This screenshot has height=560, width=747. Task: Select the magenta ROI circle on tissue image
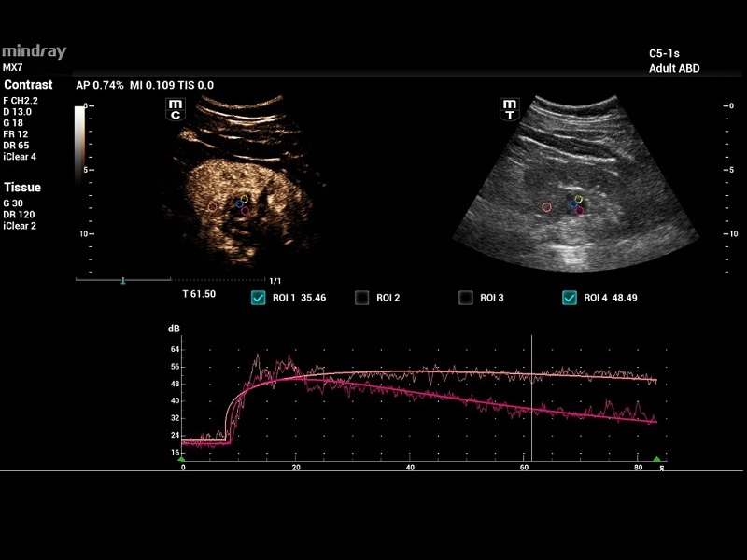tap(579, 211)
